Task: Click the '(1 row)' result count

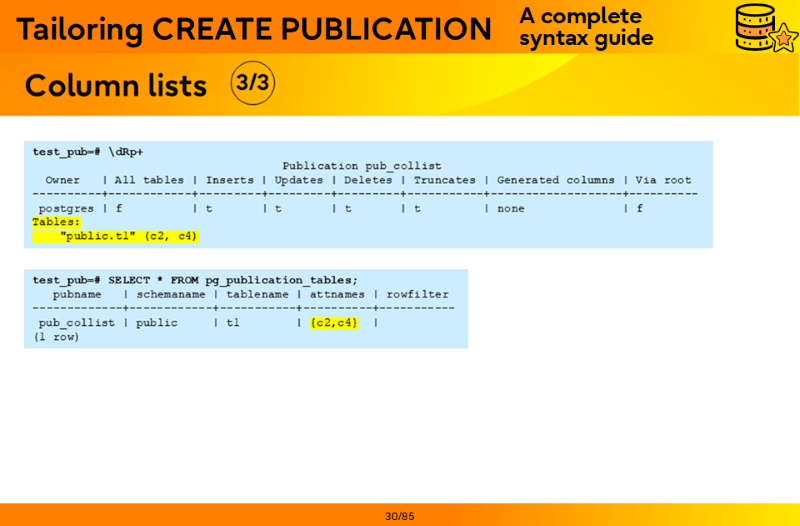Action: [56, 337]
